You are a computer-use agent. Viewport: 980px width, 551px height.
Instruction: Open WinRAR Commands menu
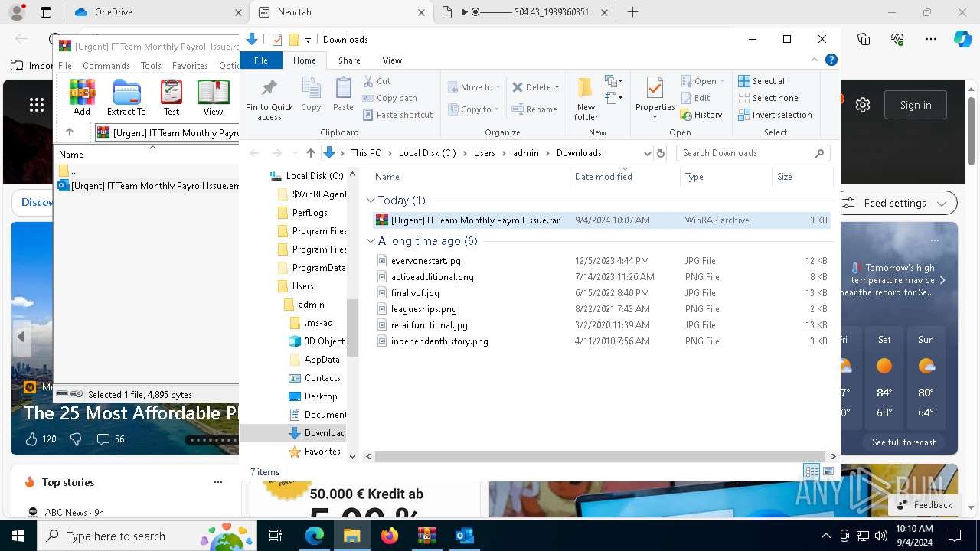(x=106, y=66)
